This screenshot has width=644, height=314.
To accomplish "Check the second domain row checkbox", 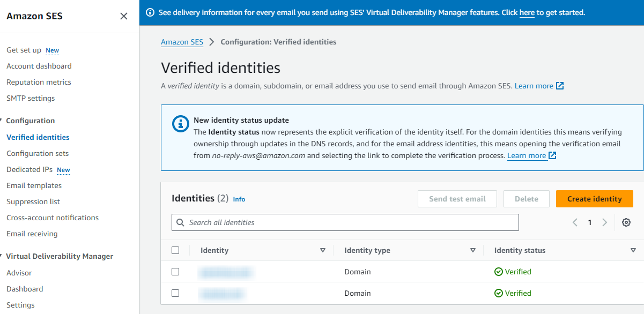I will [175, 293].
